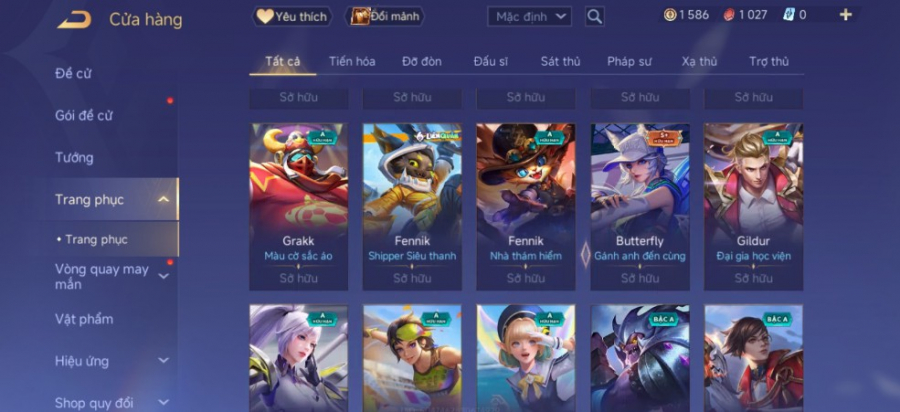Switch to the Sát thủ tab
The image size is (900, 412).
[560, 61]
